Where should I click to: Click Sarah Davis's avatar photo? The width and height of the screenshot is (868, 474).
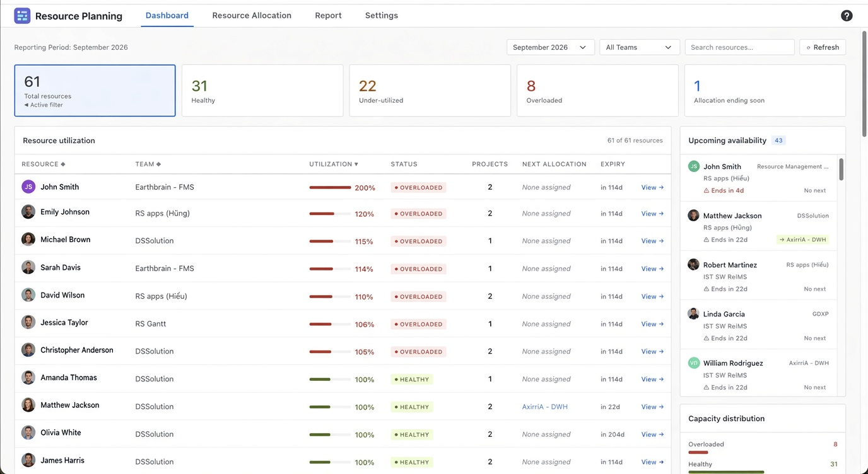click(x=28, y=267)
